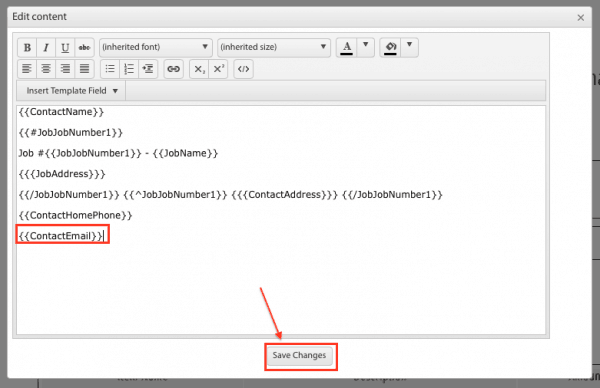
Task: Toggle bold formatting
Action: click(27, 47)
